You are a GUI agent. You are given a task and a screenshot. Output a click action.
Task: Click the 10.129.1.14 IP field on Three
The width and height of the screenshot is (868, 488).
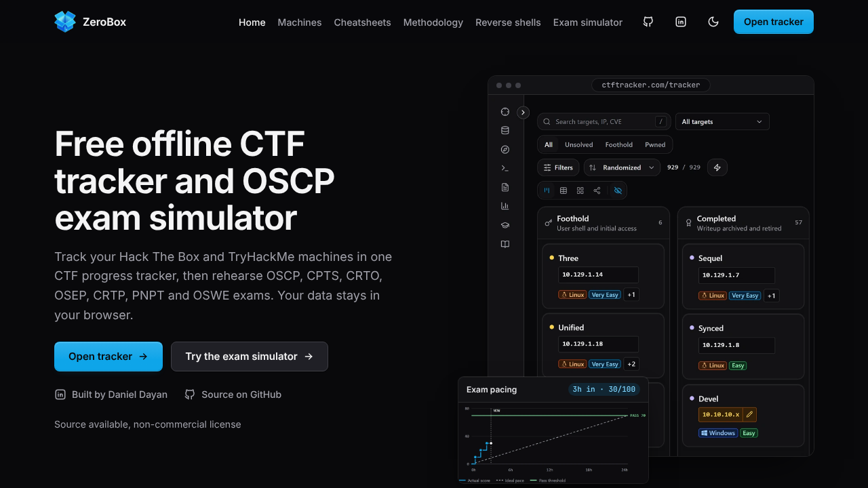click(598, 274)
